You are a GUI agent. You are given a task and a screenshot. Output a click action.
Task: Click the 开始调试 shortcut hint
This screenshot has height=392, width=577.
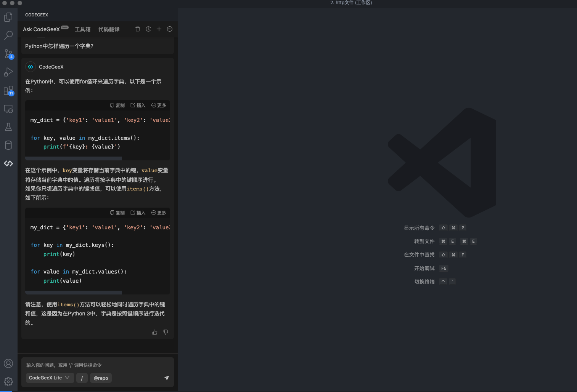coord(431,268)
